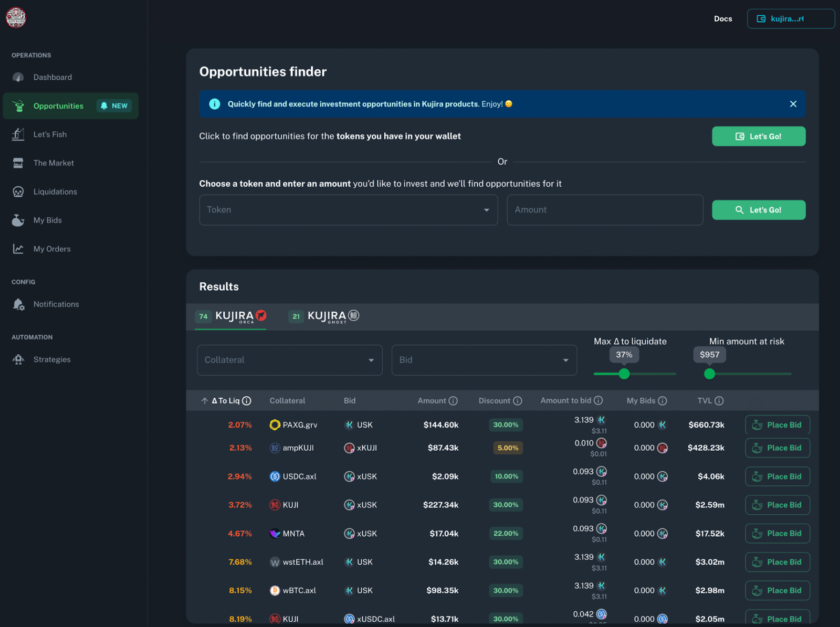Click the Δ To Liq info icon
Viewport: 840px width, 627px height.
(x=247, y=401)
